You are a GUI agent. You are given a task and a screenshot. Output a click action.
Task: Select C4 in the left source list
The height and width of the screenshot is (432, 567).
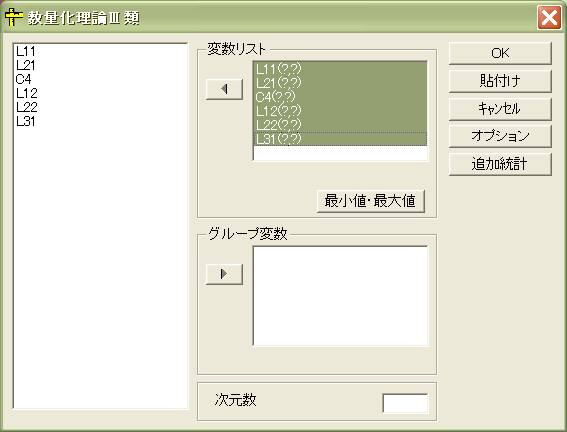coord(24,79)
